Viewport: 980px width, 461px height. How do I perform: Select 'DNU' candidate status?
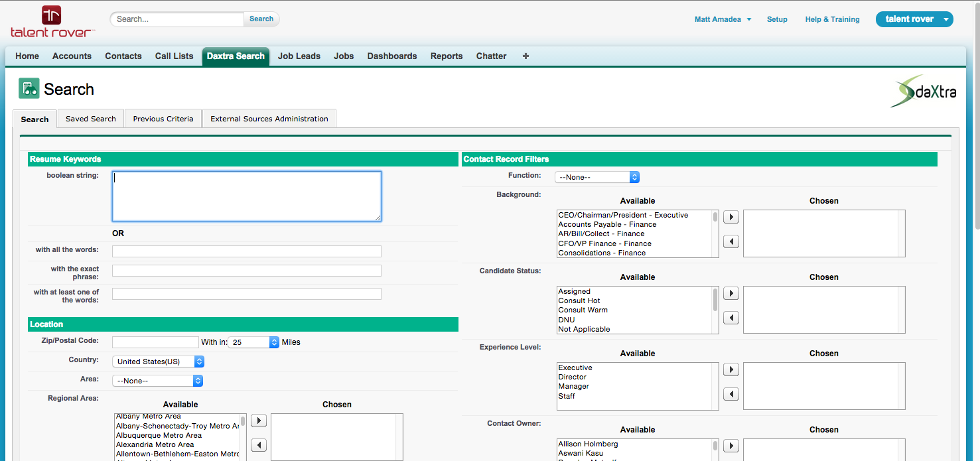point(566,320)
